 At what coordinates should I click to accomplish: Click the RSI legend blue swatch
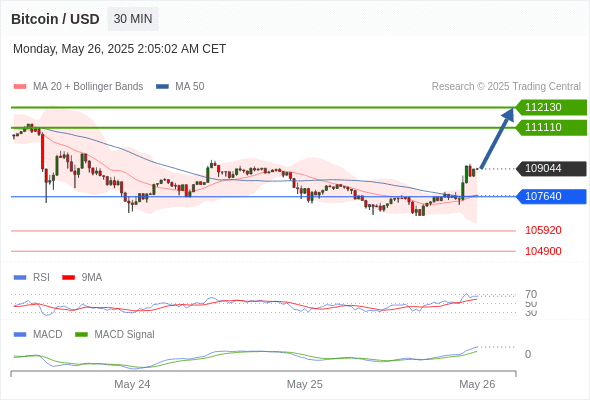(20, 278)
